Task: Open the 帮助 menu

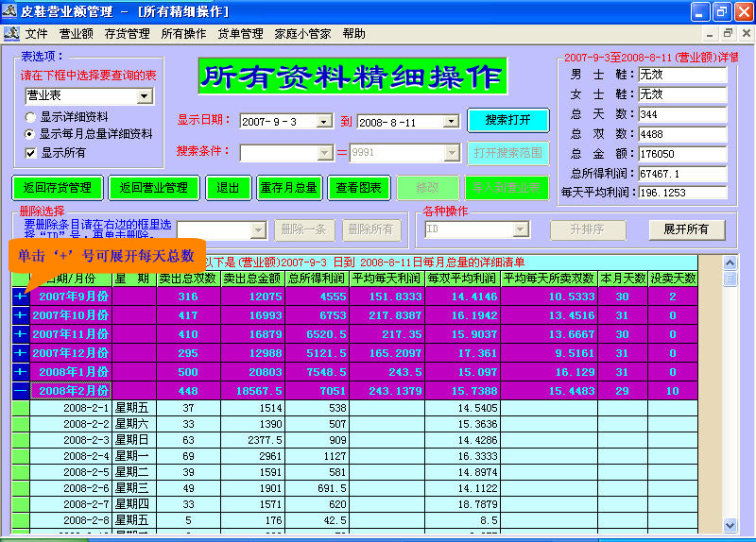Action: 353,34
